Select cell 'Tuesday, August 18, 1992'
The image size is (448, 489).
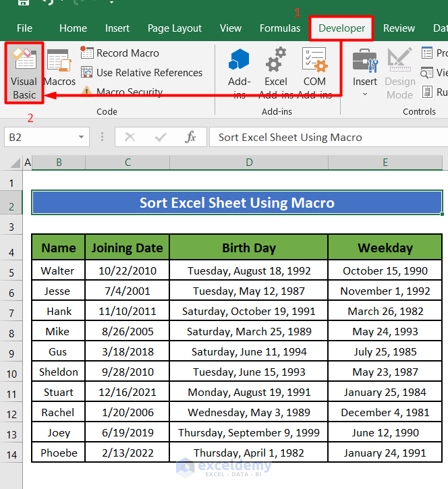tap(249, 270)
